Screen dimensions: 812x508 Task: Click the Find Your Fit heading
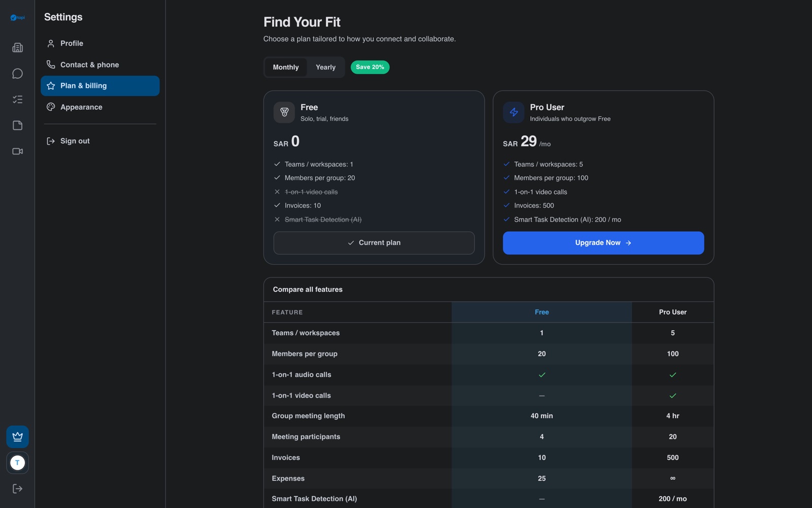pyautogui.click(x=301, y=22)
